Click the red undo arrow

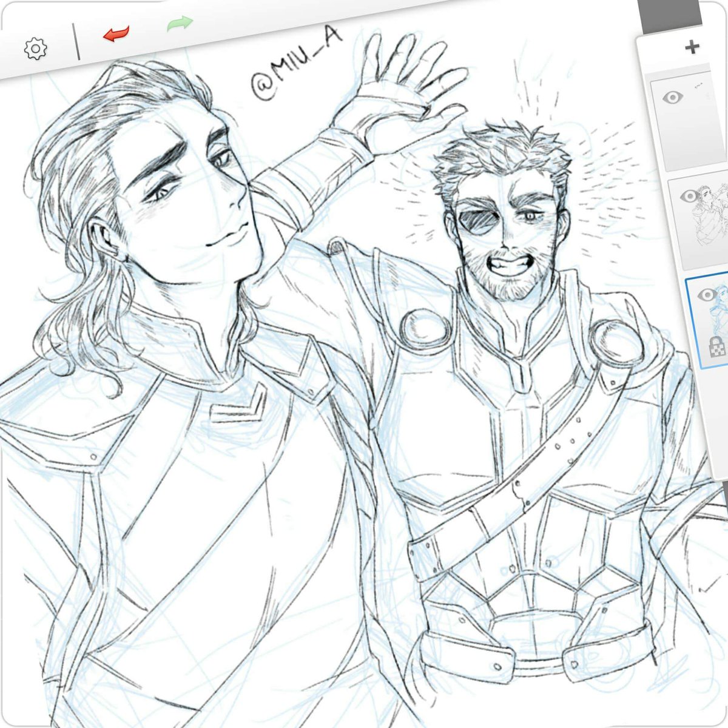(x=116, y=34)
